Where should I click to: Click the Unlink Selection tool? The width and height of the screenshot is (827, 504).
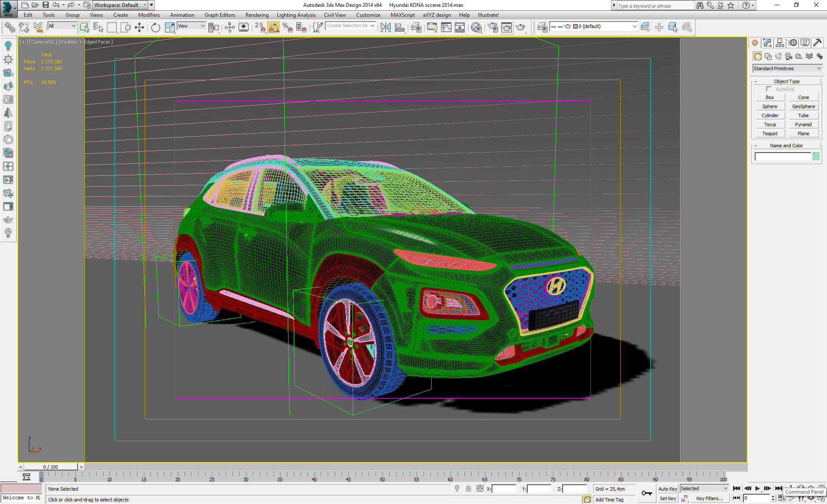[24, 28]
